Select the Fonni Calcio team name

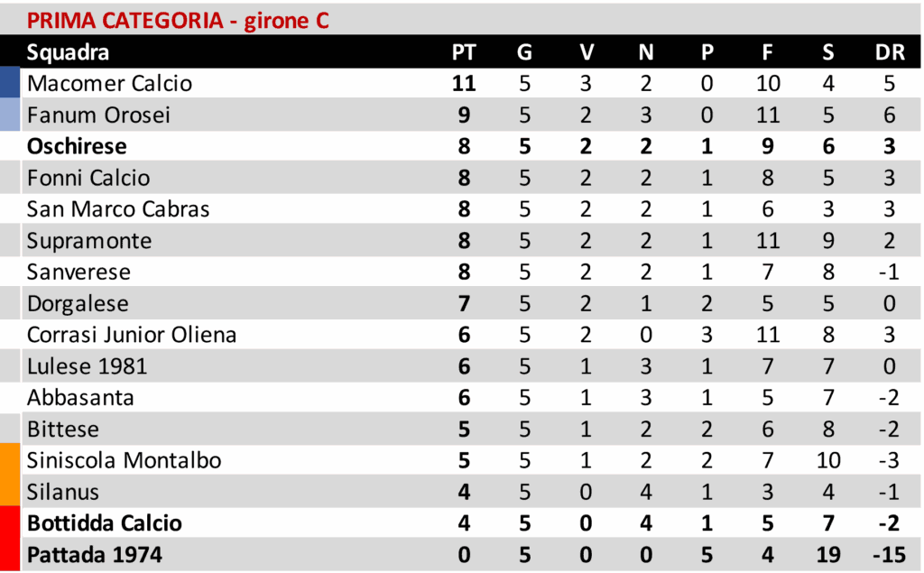(x=88, y=178)
